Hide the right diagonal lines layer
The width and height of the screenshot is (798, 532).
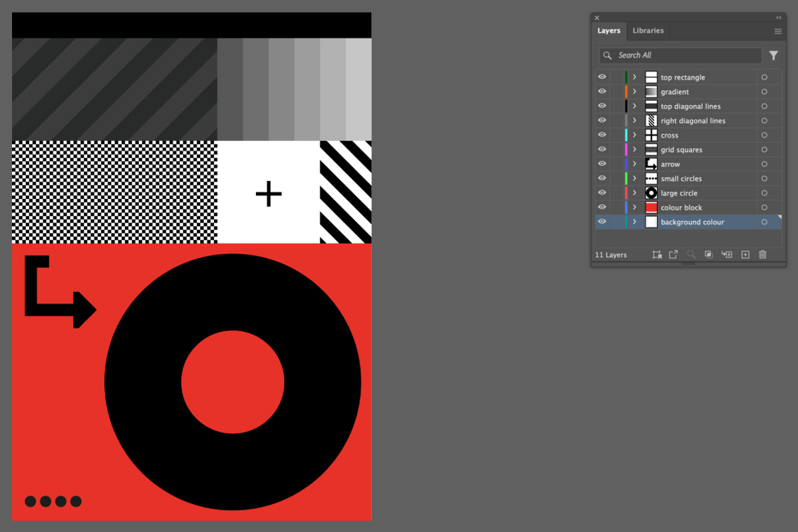coord(602,120)
